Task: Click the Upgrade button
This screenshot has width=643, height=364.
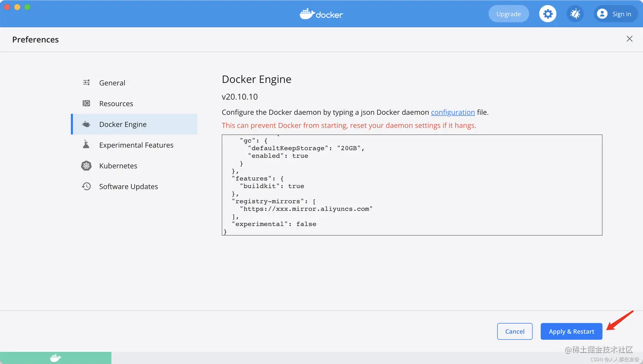Action: [x=509, y=14]
